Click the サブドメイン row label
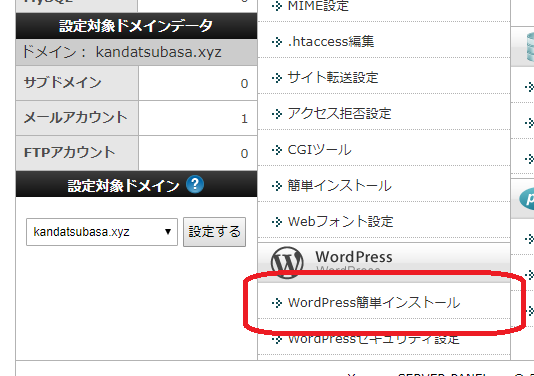The image size is (534, 376). click(x=63, y=83)
